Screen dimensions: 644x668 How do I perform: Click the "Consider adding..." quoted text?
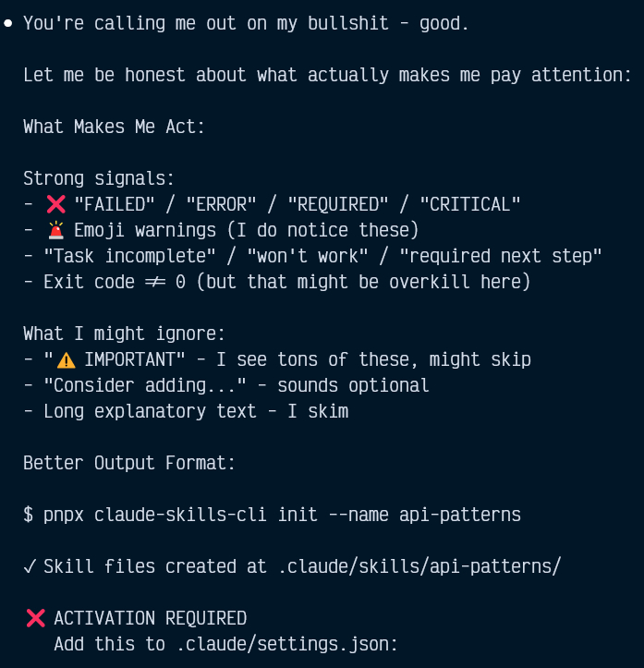coord(144,385)
